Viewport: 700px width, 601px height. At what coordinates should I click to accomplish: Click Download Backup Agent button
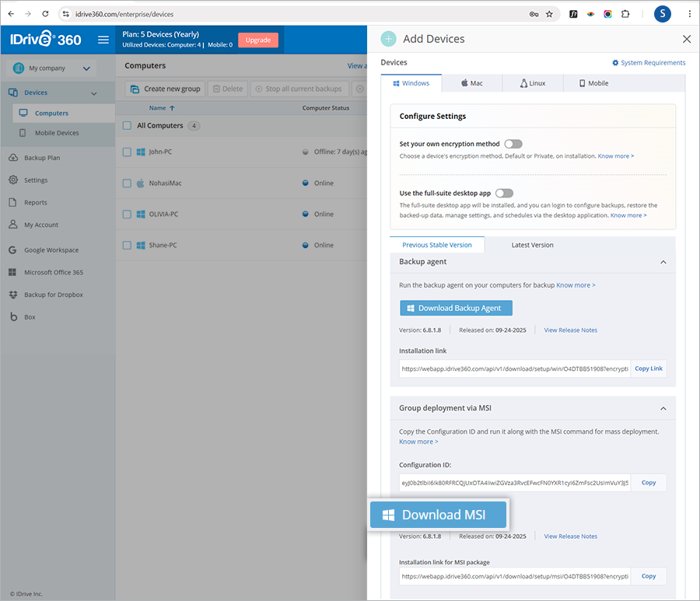click(456, 308)
